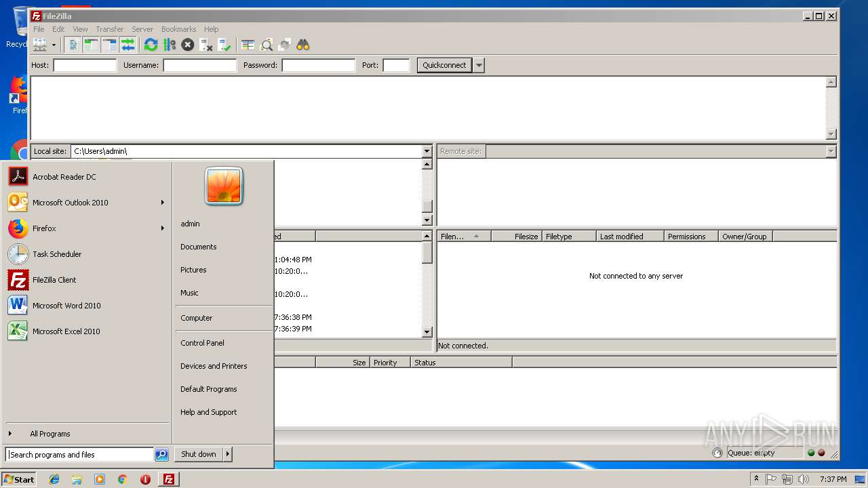Click the Internet Explorer taskbar icon

54,479
